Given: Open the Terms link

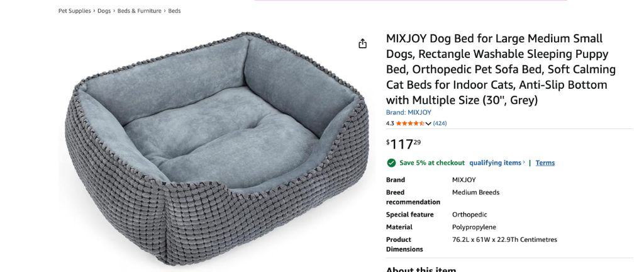Looking at the screenshot, I should [545, 162].
